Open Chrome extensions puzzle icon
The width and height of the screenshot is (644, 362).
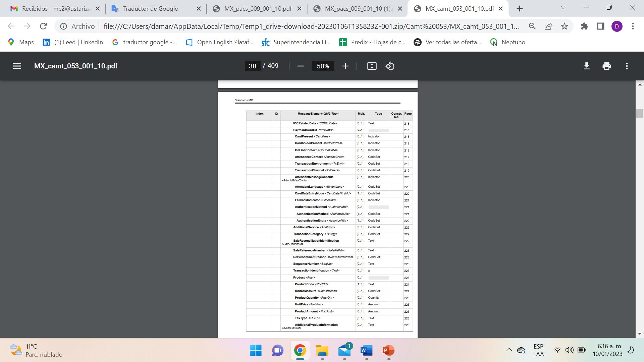(585, 26)
